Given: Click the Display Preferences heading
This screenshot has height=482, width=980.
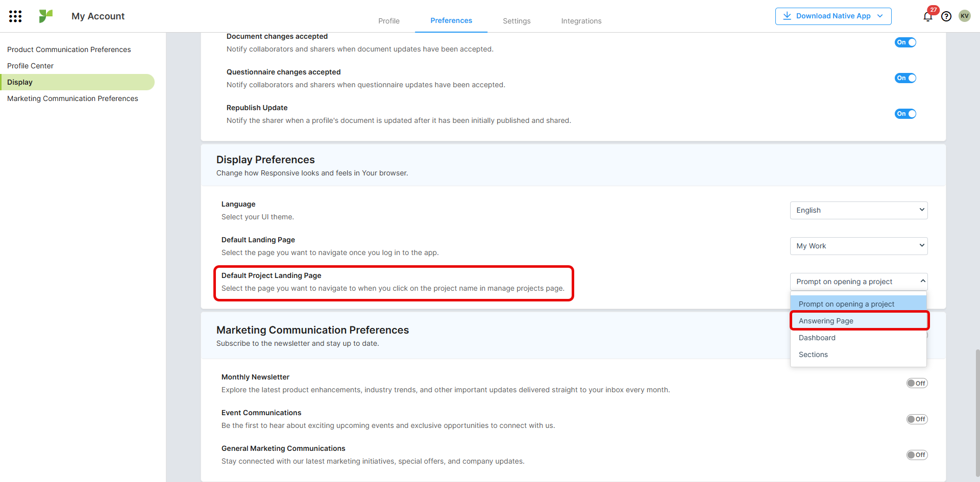Looking at the screenshot, I should pyautogui.click(x=265, y=160).
